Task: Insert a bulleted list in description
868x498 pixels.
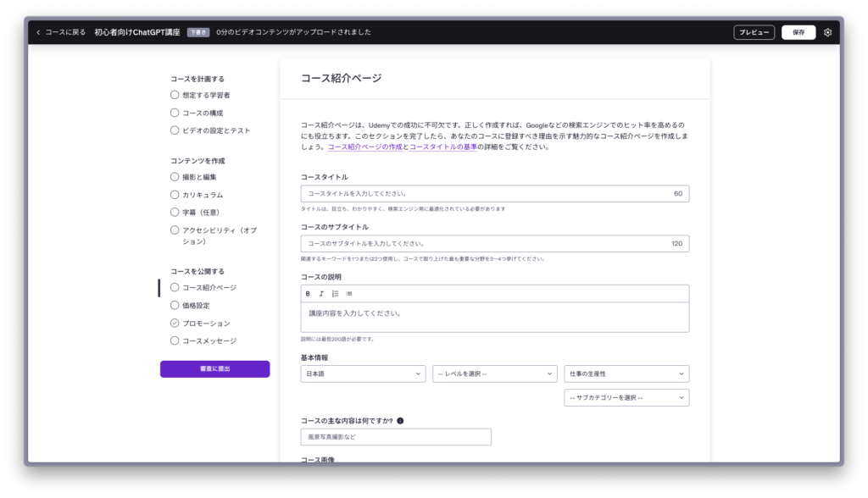Action: pos(349,294)
